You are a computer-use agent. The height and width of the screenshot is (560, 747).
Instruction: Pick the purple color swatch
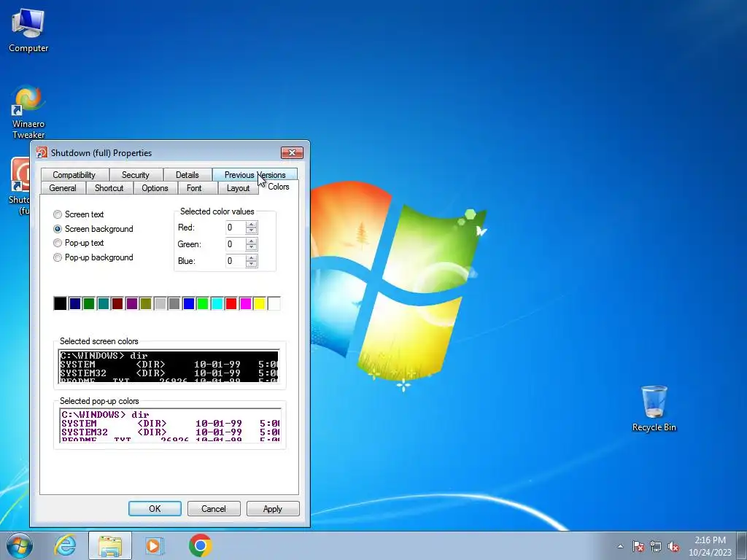click(132, 303)
